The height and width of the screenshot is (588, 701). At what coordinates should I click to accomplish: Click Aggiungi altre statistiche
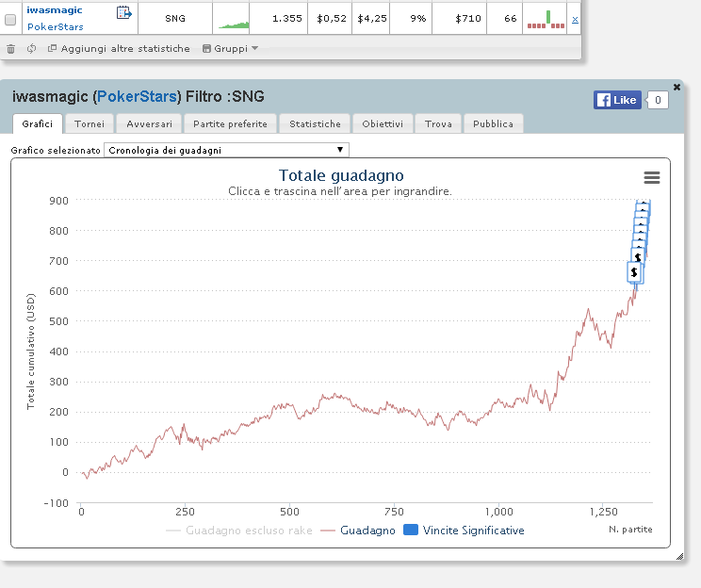(x=119, y=48)
